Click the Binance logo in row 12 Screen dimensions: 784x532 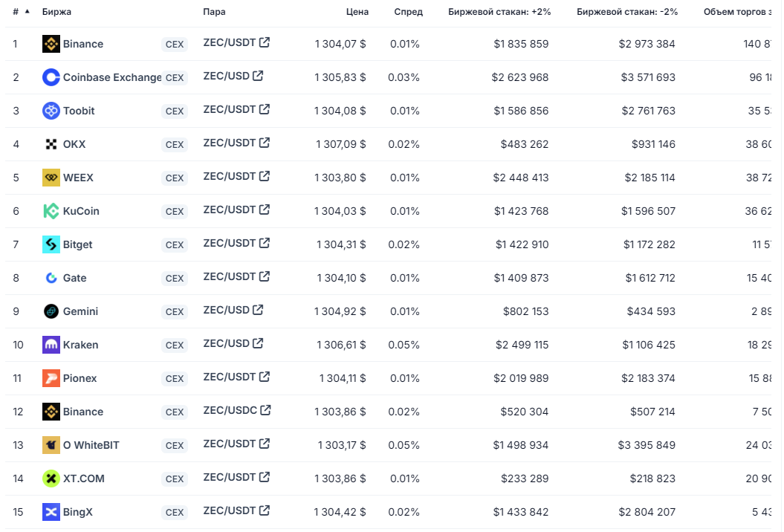point(51,412)
